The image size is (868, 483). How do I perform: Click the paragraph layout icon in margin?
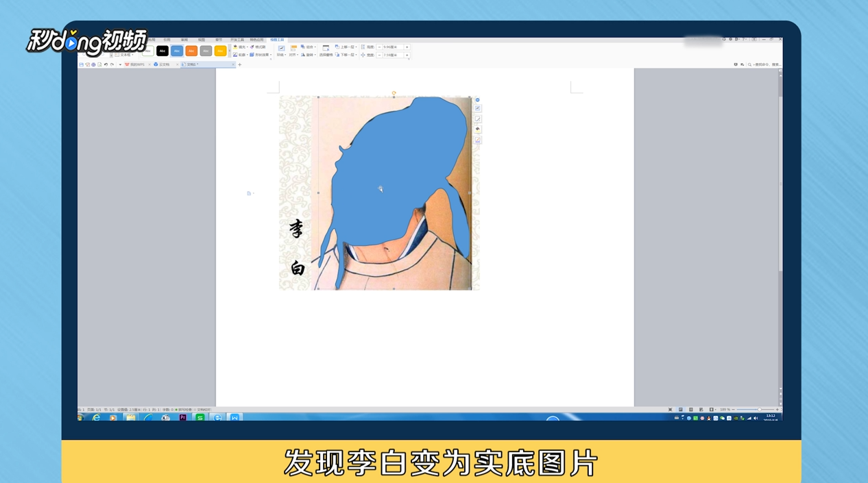point(250,193)
